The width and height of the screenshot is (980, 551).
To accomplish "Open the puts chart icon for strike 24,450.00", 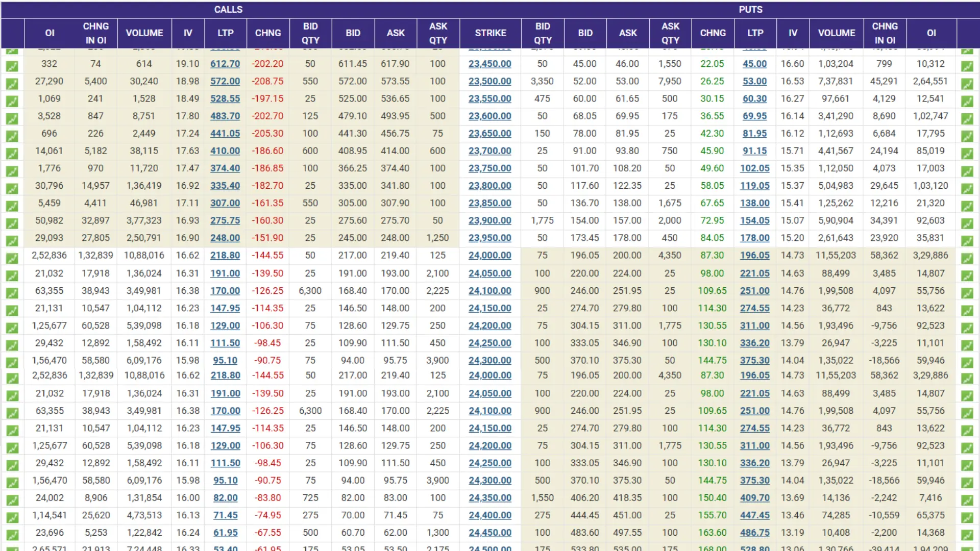I will tap(967, 535).
